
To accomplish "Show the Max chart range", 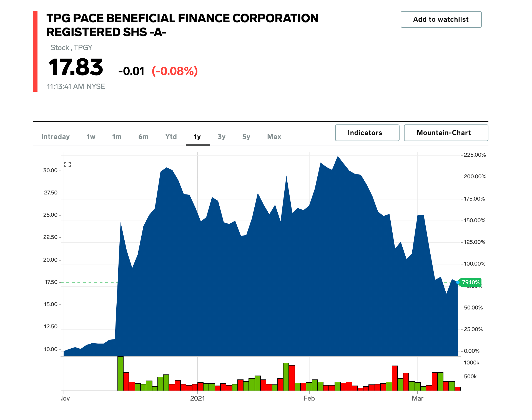I will [274, 136].
